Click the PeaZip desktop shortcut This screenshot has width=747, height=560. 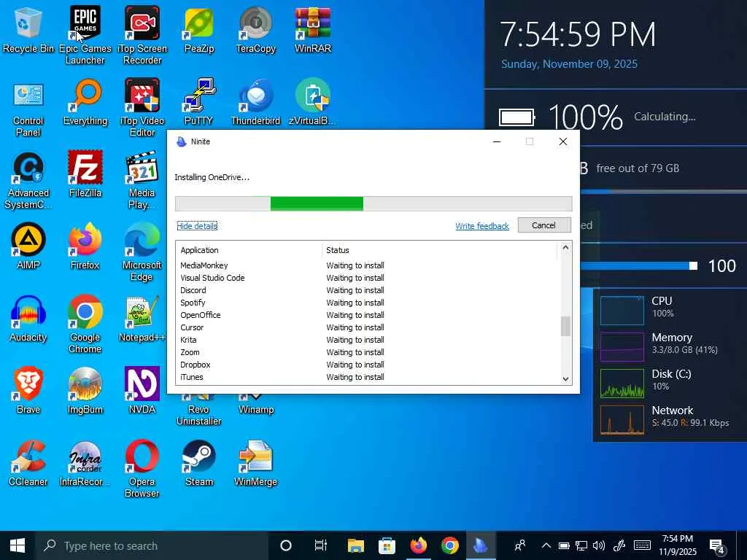pyautogui.click(x=198, y=29)
